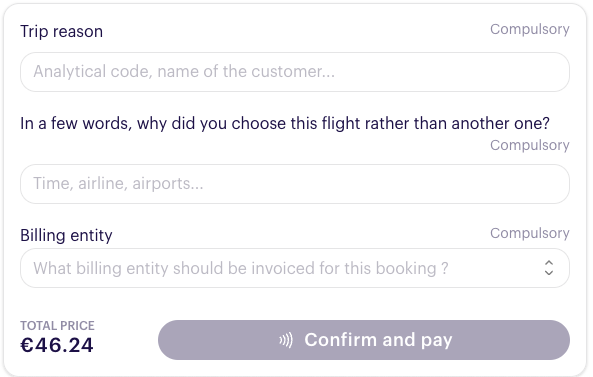Screen dimensions: 593x377
Task: Click the upward arrow of the billing entity selector
Action: pyautogui.click(x=549, y=263)
